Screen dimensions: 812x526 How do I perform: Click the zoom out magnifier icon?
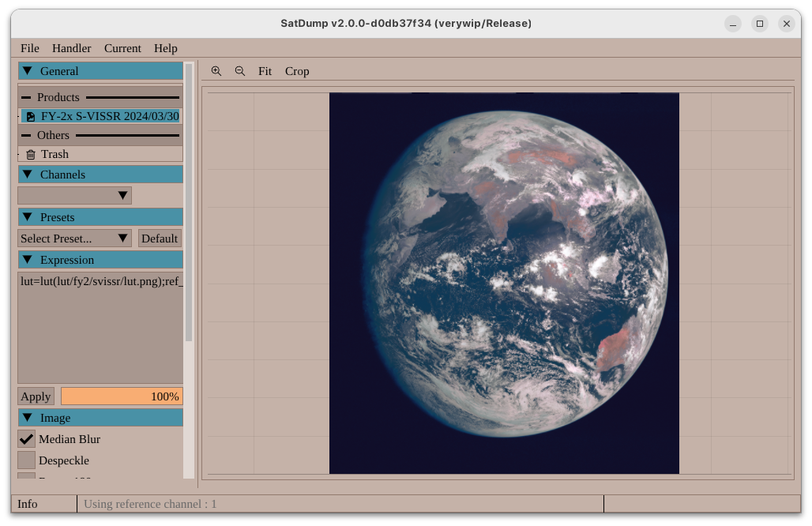pos(240,71)
